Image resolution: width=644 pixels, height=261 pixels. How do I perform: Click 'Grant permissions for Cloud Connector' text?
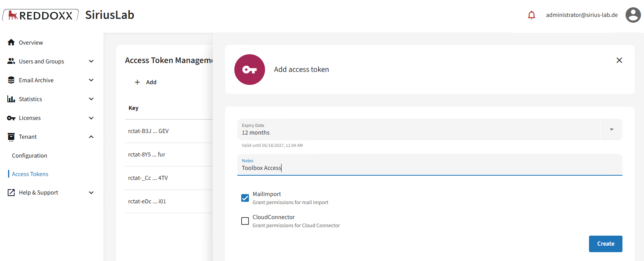tap(296, 226)
